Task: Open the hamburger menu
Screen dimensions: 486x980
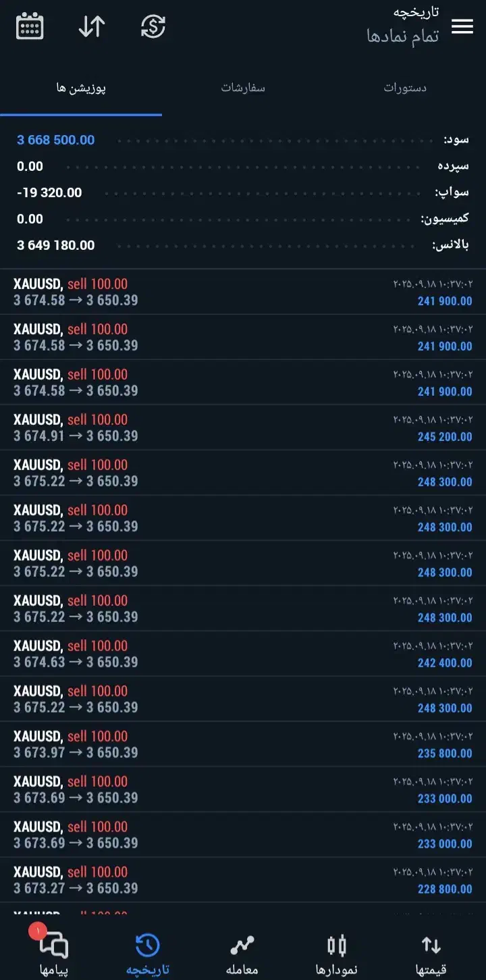Action: [462, 27]
